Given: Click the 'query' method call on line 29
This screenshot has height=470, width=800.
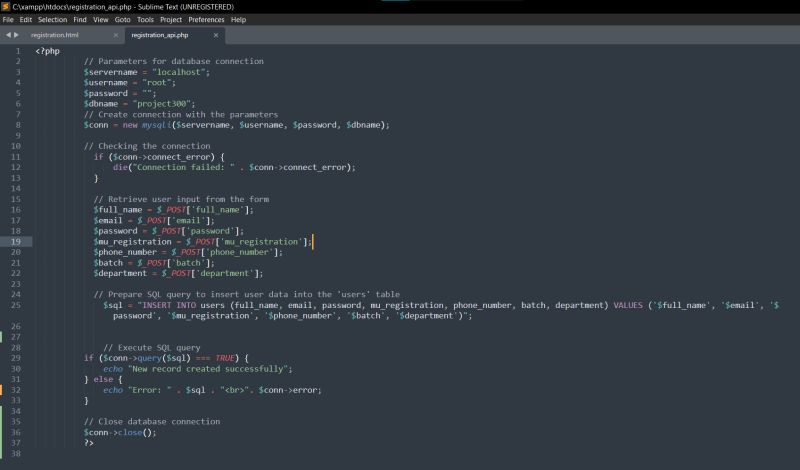Looking at the screenshot, I should click(149, 358).
